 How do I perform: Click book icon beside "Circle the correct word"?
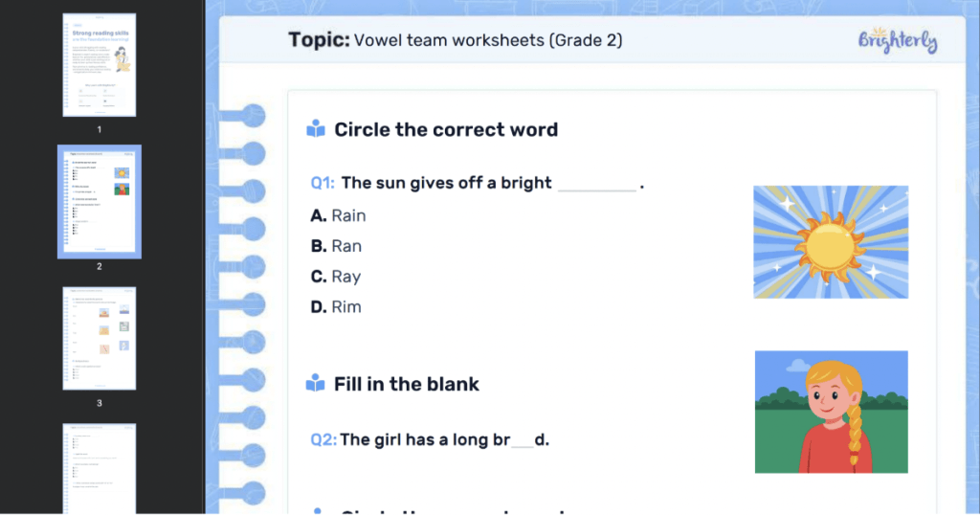315,129
